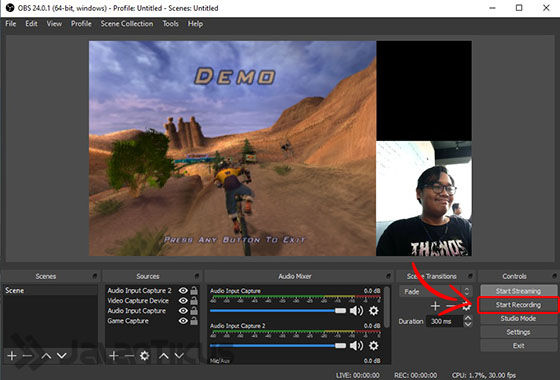Toggle visibility of Game Capture source
560x380 pixels.
pyautogui.click(x=183, y=321)
